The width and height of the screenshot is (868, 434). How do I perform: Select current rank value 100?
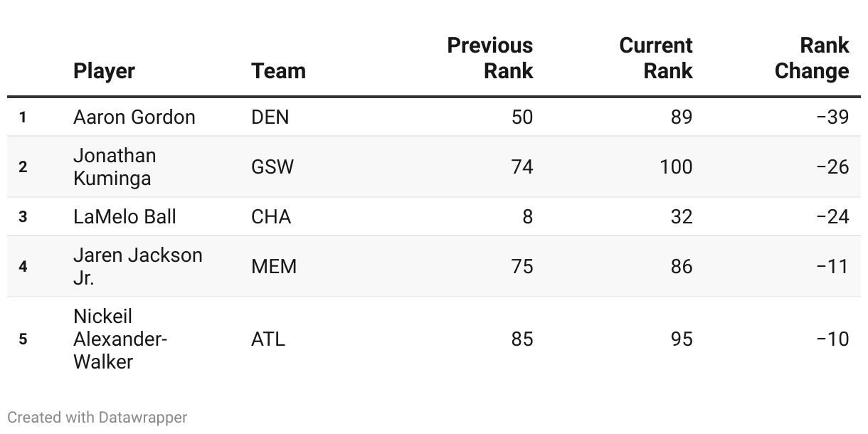[x=676, y=166]
